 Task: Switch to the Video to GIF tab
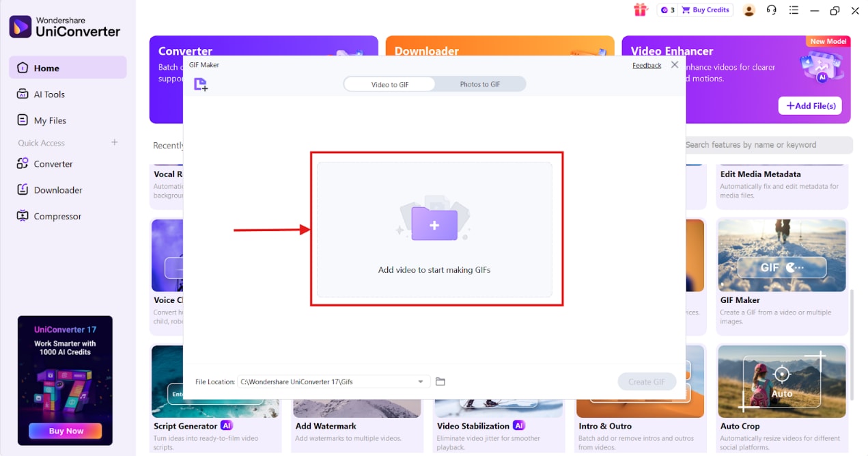click(390, 84)
